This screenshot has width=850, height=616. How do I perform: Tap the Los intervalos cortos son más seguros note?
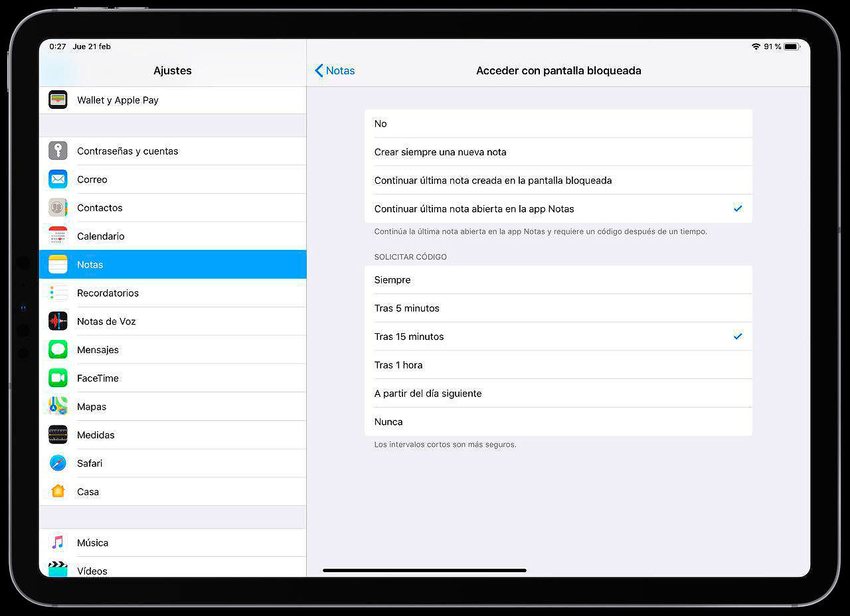coord(445,444)
